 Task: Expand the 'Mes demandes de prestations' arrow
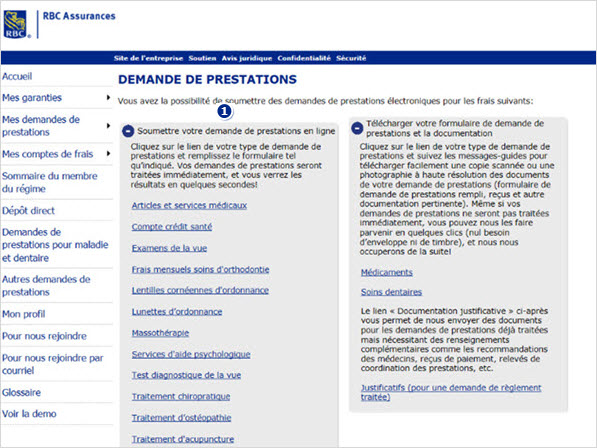(108, 126)
